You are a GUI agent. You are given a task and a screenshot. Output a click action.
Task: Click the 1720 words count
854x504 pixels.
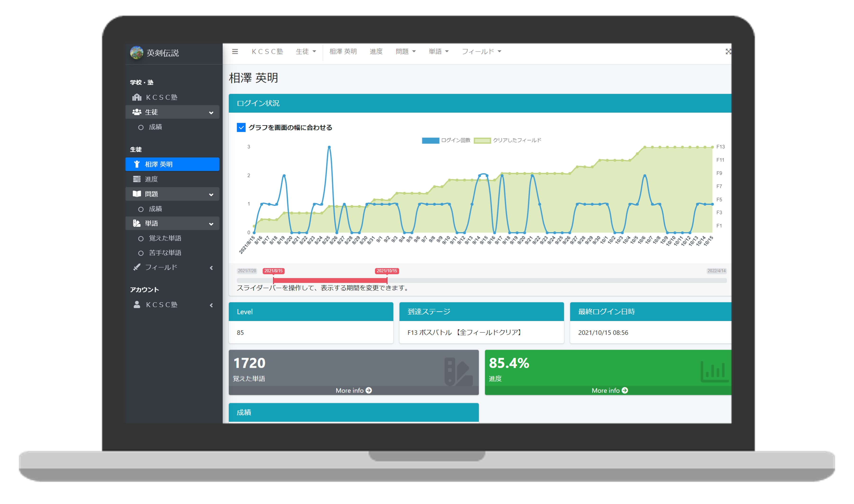(x=250, y=363)
